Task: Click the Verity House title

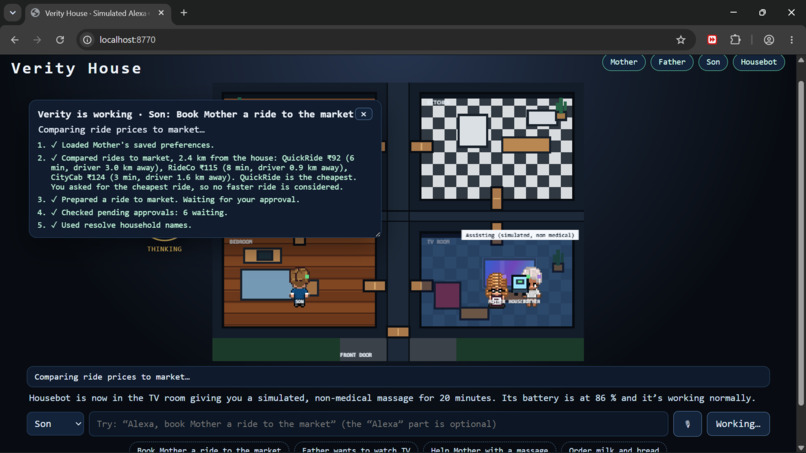Action: 76,68
